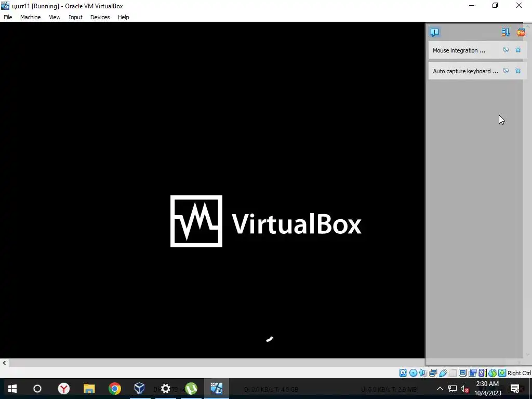
Task: Click the USB devices status icon
Action: pos(443,373)
